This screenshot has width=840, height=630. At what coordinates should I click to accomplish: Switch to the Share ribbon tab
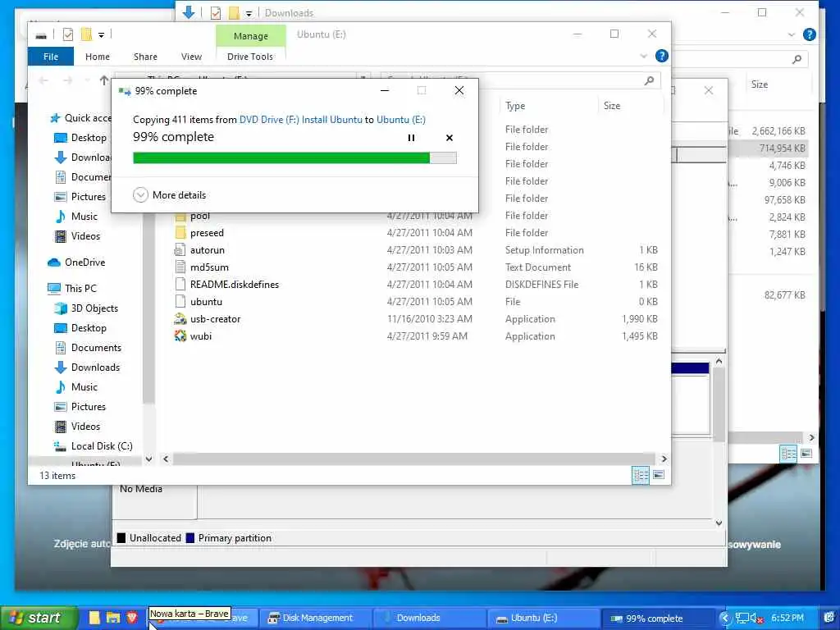(x=145, y=57)
